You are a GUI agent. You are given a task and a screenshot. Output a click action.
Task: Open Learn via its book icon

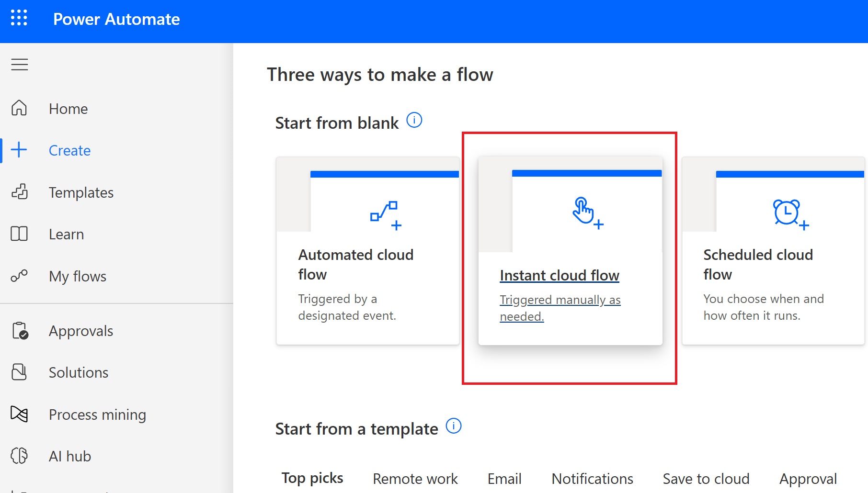(19, 234)
